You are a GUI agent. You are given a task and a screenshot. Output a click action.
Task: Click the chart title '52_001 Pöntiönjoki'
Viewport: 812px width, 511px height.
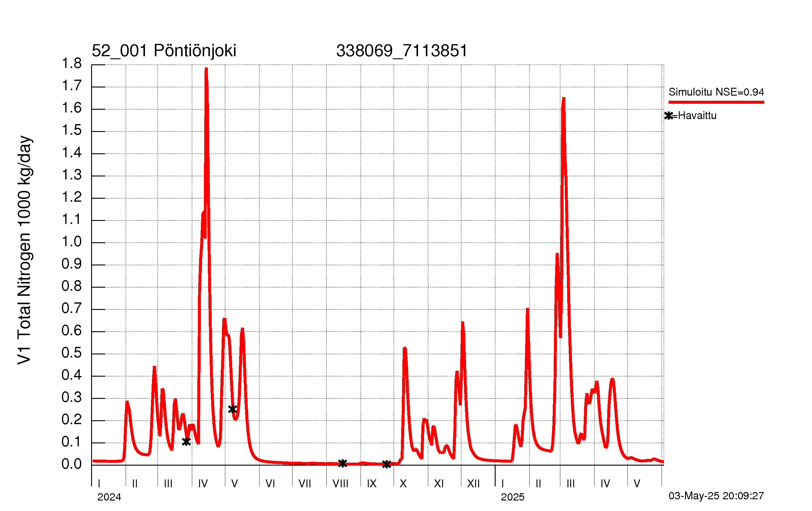point(164,51)
